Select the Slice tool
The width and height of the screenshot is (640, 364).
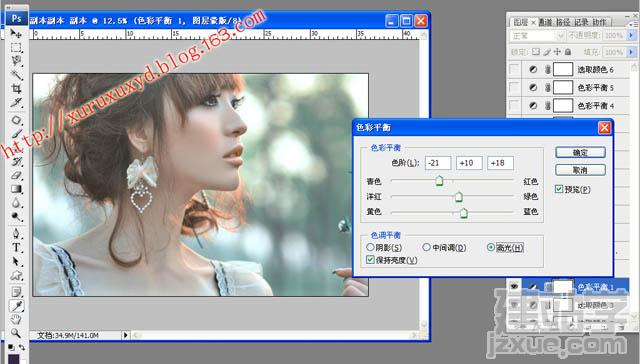tap(16, 102)
